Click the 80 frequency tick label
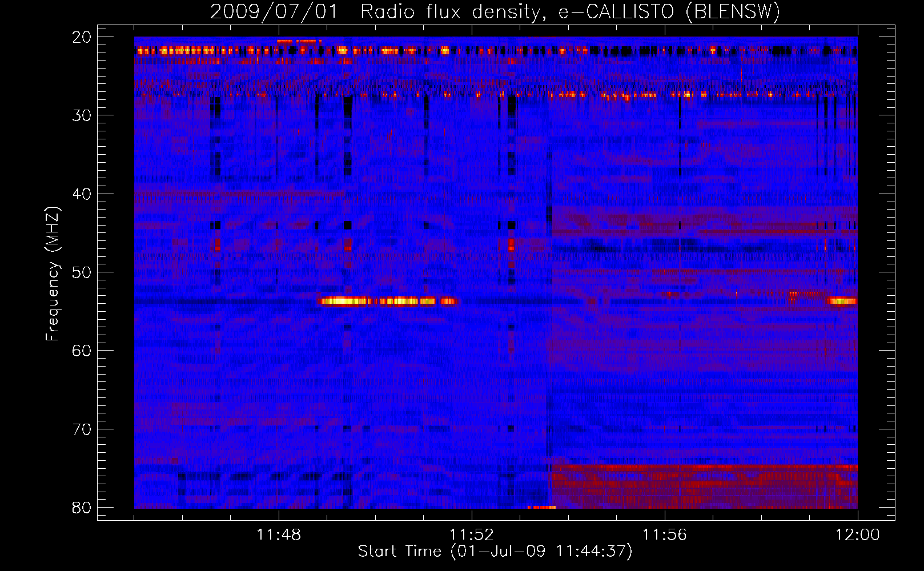Image resolution: width=924 pixels, height=571 pixels. click(82, 508)
